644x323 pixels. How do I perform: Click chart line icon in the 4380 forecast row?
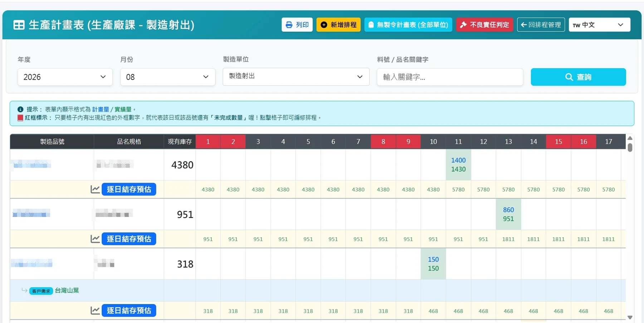coord(95,189)
